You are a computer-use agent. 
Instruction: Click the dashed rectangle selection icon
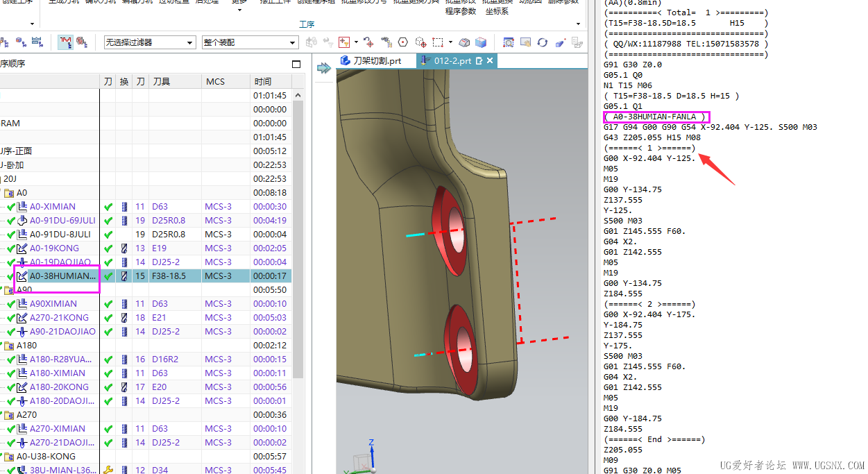(438, 42)
